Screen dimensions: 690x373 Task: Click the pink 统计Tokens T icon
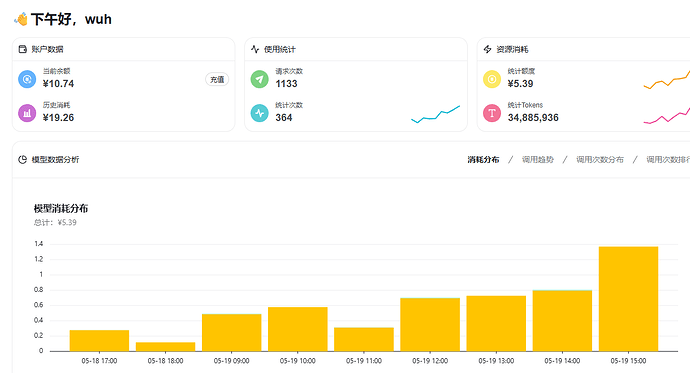[492, 113]
